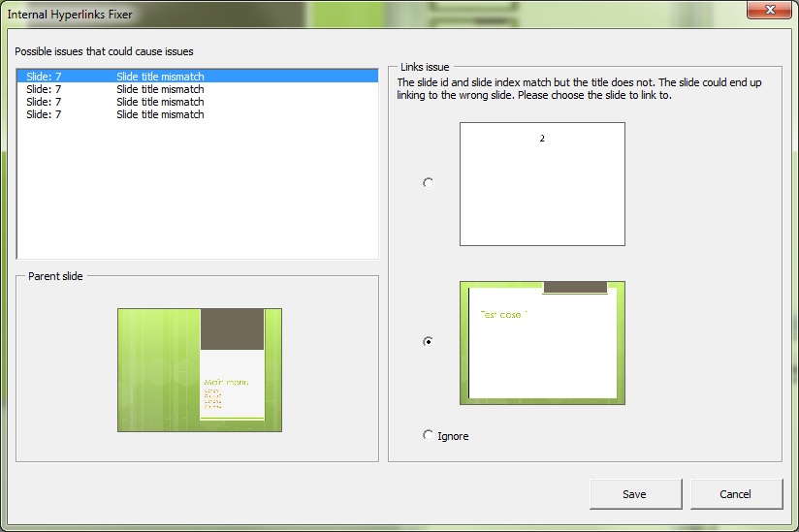
Task: Select radio button beside blank slide 2 thumbnail
Action: coord(428,183)
